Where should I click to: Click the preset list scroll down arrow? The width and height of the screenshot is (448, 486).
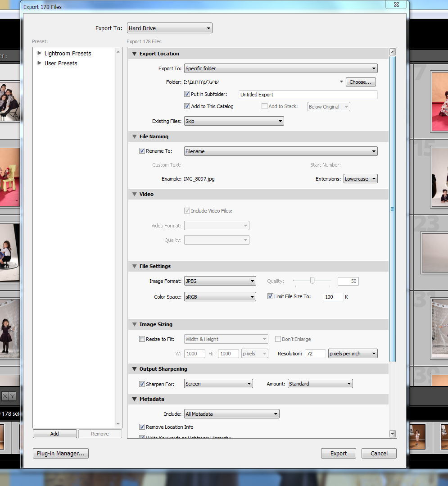pos(118,424)
